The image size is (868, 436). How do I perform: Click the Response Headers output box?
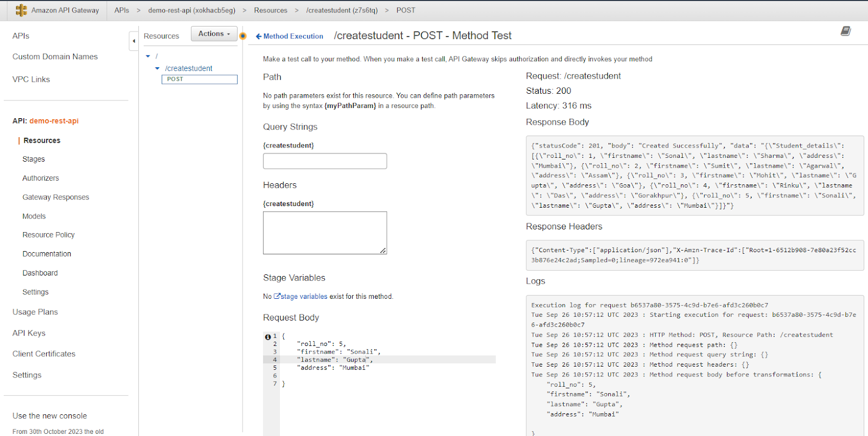coord(695,255)
